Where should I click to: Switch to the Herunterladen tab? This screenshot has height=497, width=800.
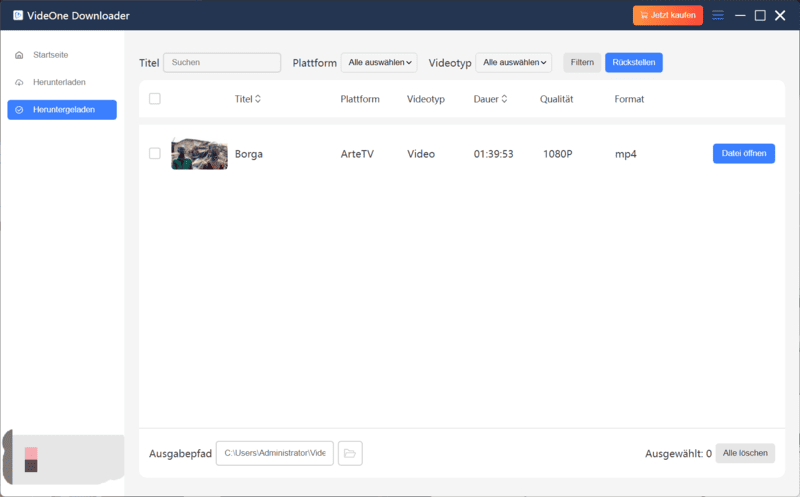pos(56,82)
